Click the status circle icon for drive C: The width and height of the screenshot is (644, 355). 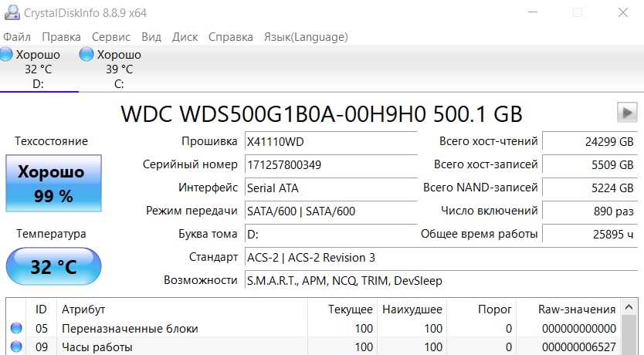(x=86, y=54)
